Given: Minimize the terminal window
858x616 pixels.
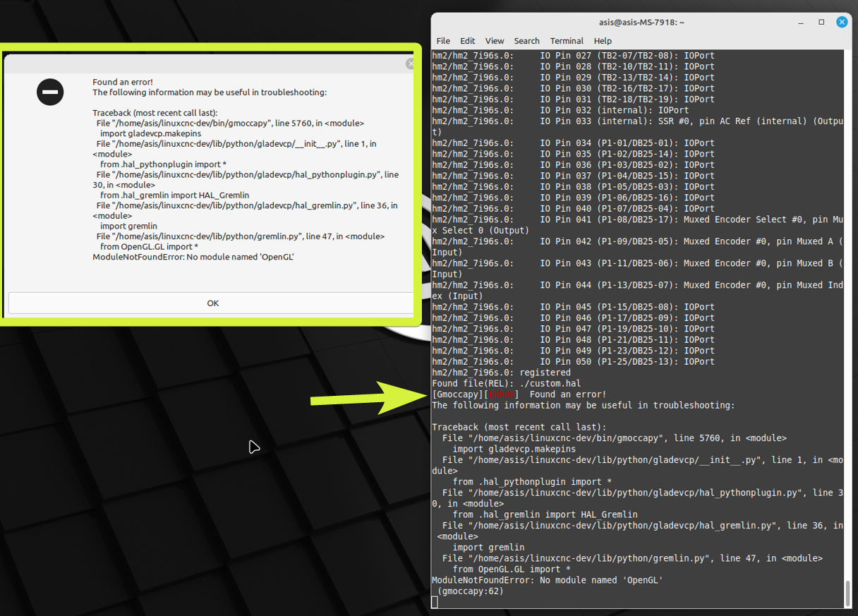Looking at the screenshot, I should 802,22.
